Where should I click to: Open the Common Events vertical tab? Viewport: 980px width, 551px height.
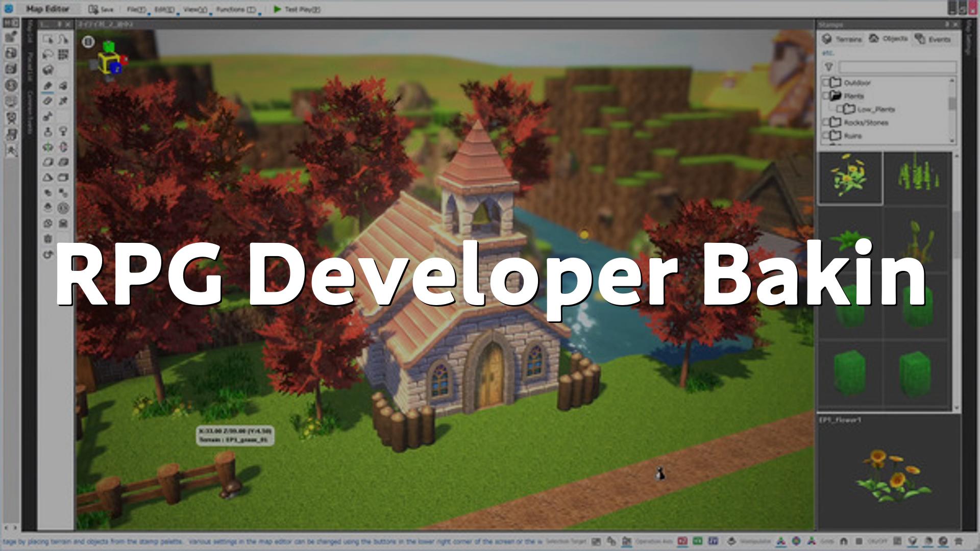point(30,113)
